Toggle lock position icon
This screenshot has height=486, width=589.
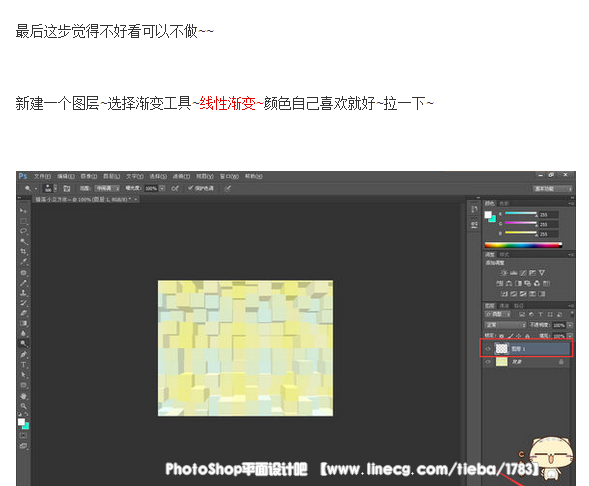pos(519,336)
